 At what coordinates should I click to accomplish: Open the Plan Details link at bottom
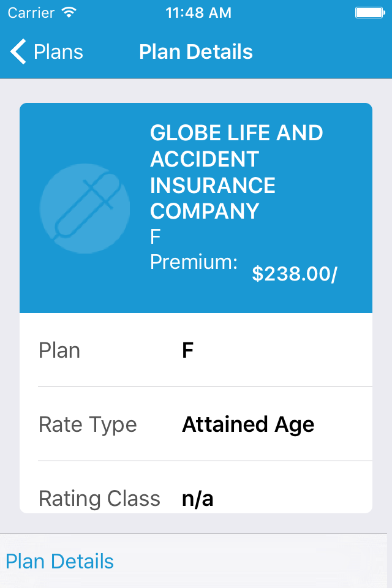tap(59, 562)
